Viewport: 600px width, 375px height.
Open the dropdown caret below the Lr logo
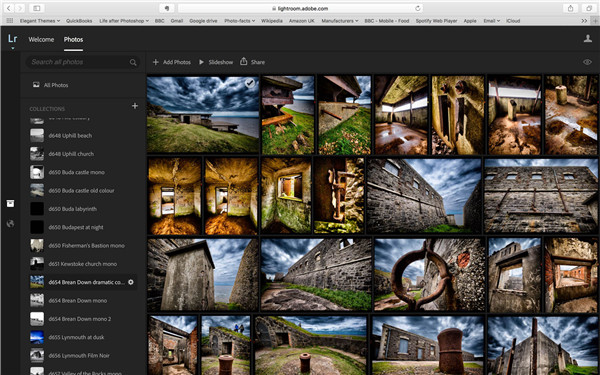click(x=12, y=48)
